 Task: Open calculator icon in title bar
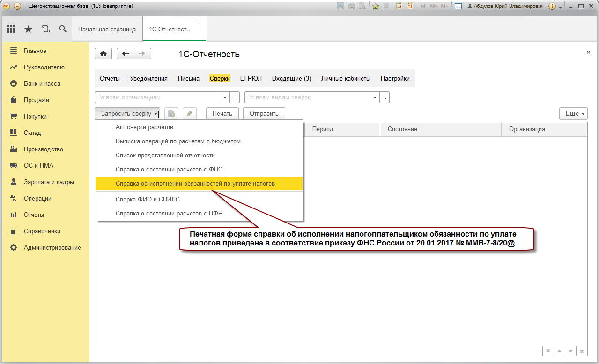pyautogui.click(x=399, y=7)
